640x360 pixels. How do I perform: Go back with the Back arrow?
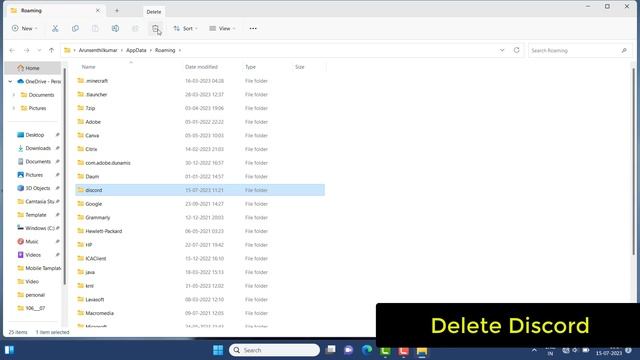[12, 50]
